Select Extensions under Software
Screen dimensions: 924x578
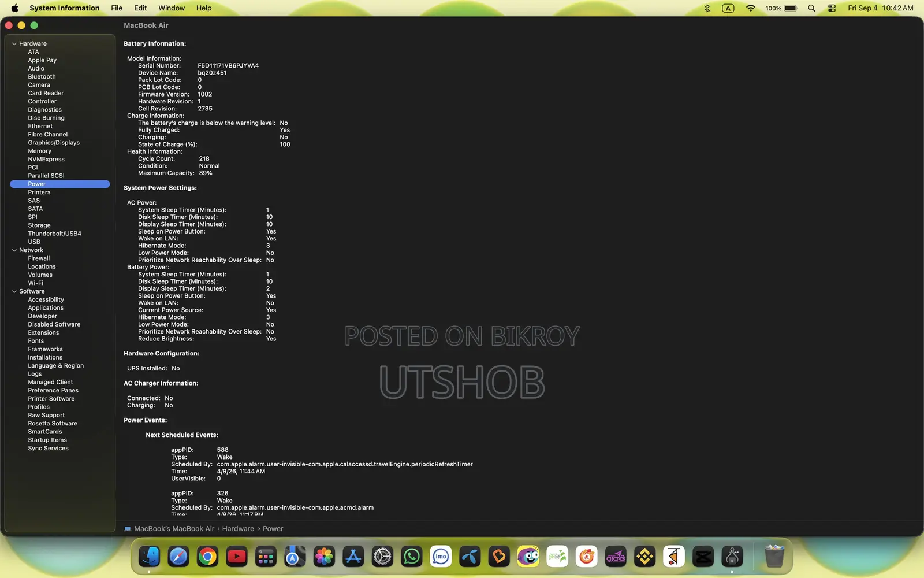coord(43,333)
